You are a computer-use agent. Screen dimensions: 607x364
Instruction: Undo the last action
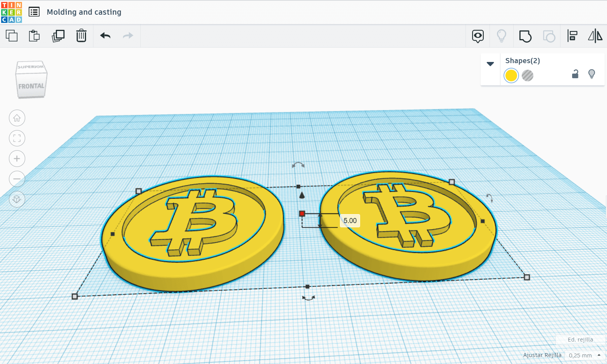[105, 36]
